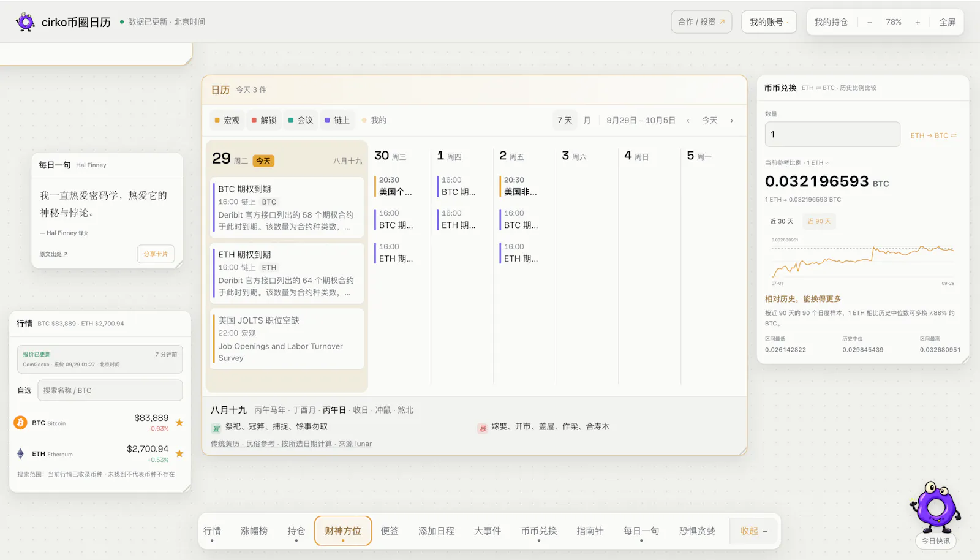980x560 pixels.
Task: Toggle the 我的 event filter
Action: (374, 120)
